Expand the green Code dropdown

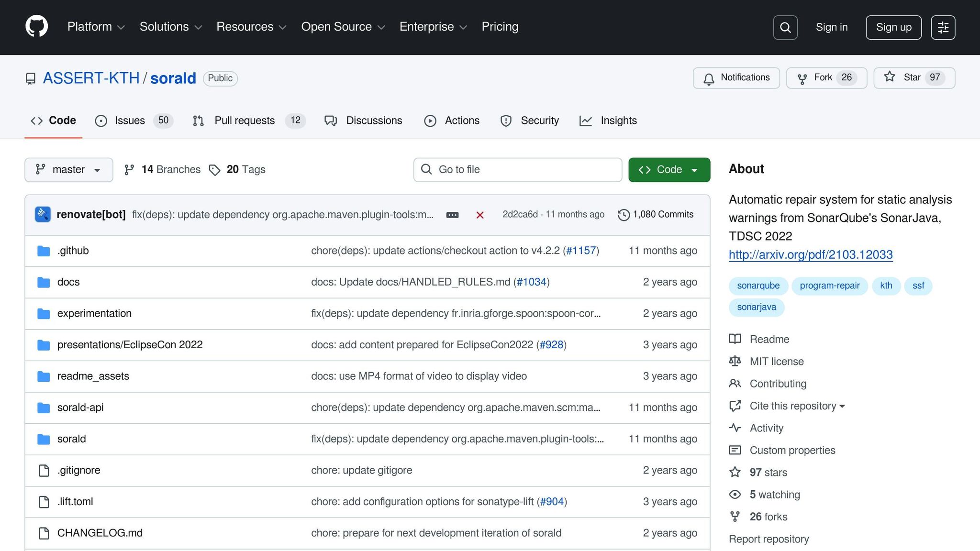pos(669,170)
